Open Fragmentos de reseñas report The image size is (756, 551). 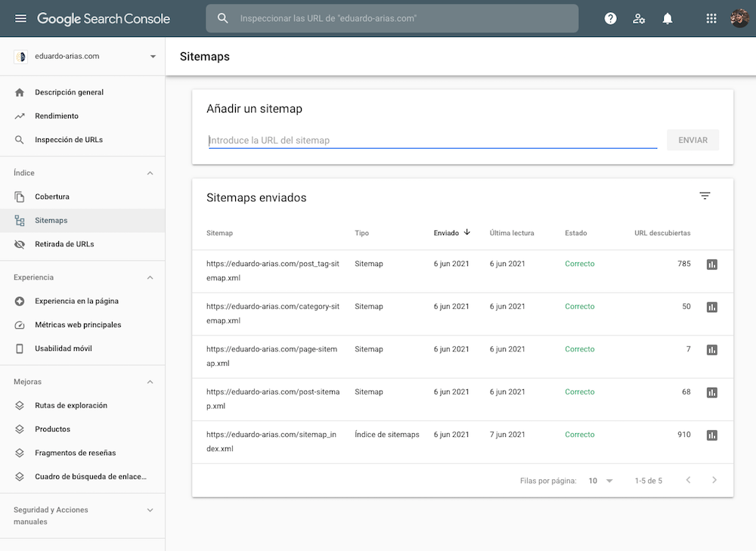point(82,453)
